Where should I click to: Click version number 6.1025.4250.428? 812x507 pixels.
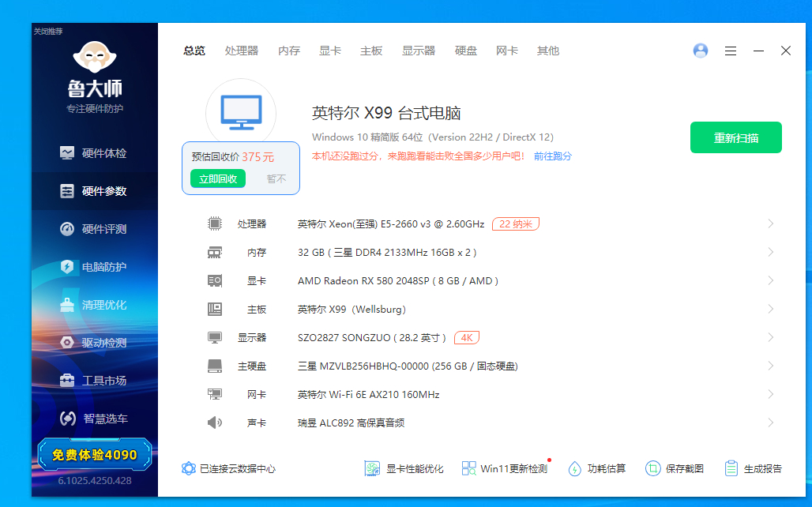tap(95, 481)
